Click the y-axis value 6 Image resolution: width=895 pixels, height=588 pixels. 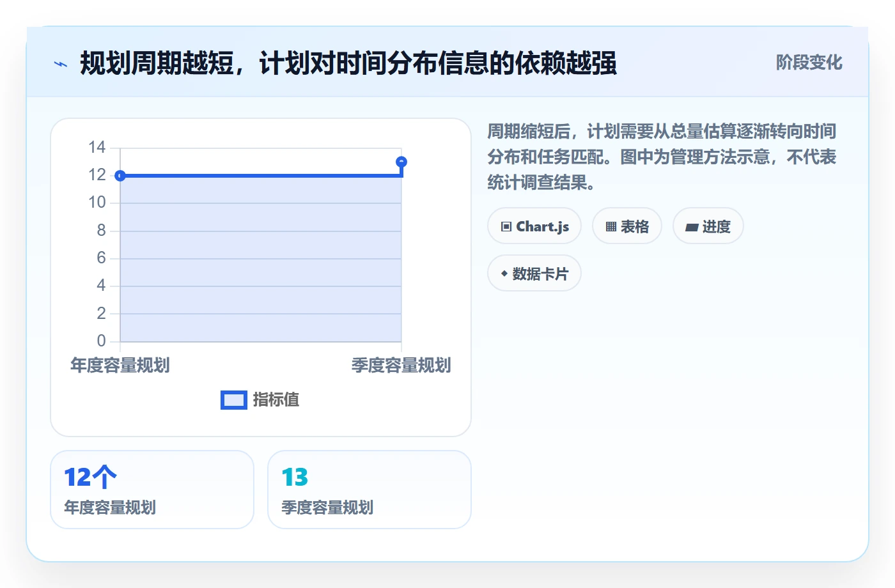[x=101, y=258]
